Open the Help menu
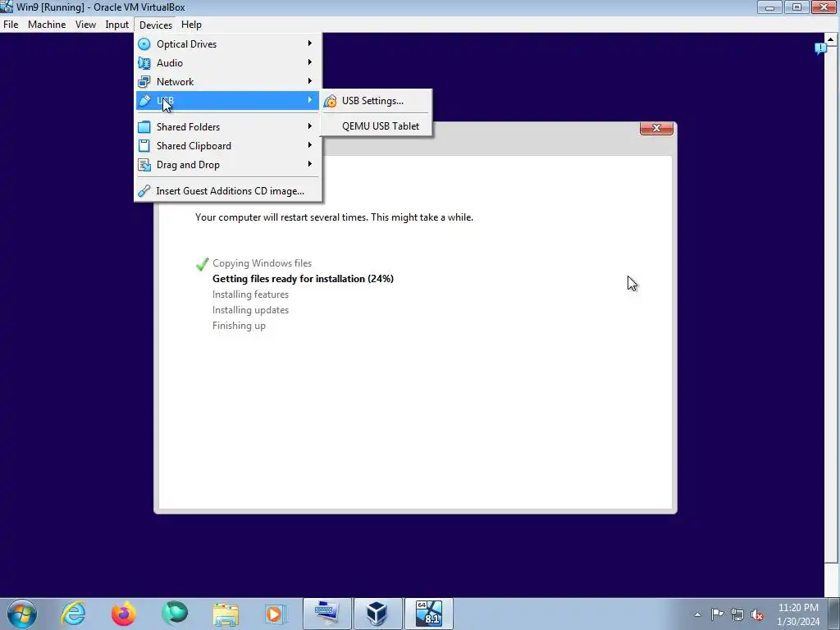840x630 pixels. pyautogui.click(x=191, y=25)
